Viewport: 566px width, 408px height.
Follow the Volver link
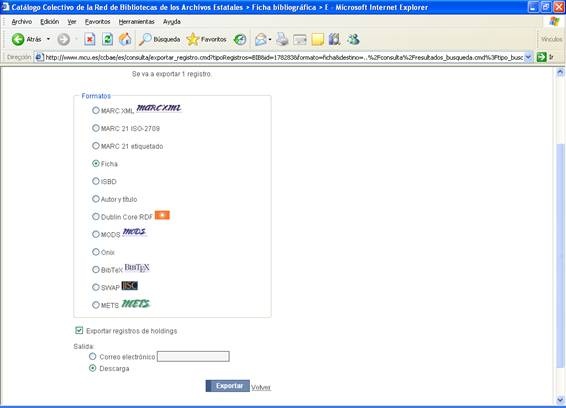tap(261, 387)
